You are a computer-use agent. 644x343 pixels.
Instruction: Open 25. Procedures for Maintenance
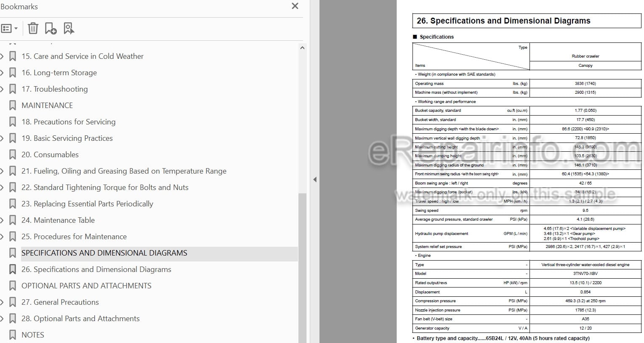[x=74, y=237]
